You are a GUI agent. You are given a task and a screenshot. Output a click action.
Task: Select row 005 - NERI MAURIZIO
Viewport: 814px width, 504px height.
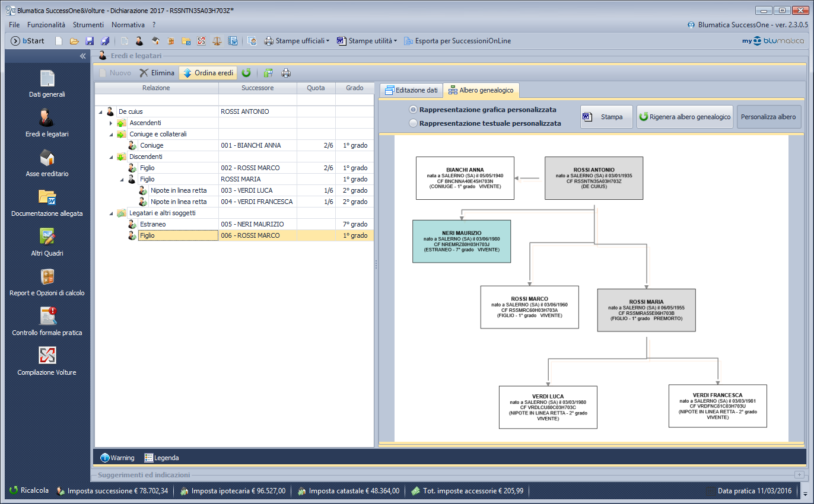[x=234, y=224]
